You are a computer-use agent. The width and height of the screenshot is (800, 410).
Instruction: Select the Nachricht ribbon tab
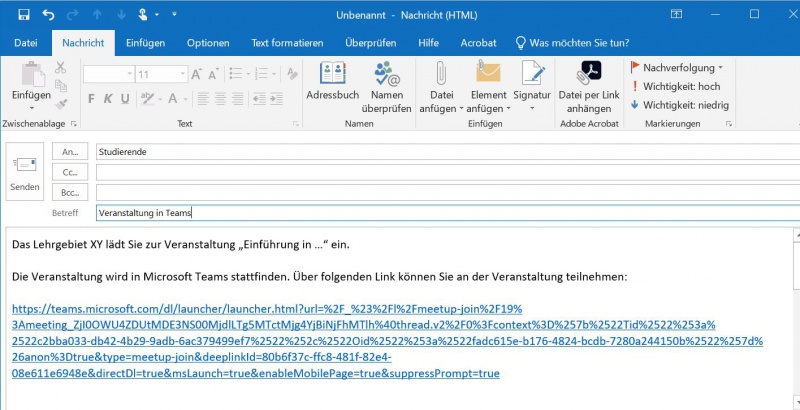pos(83,43)
